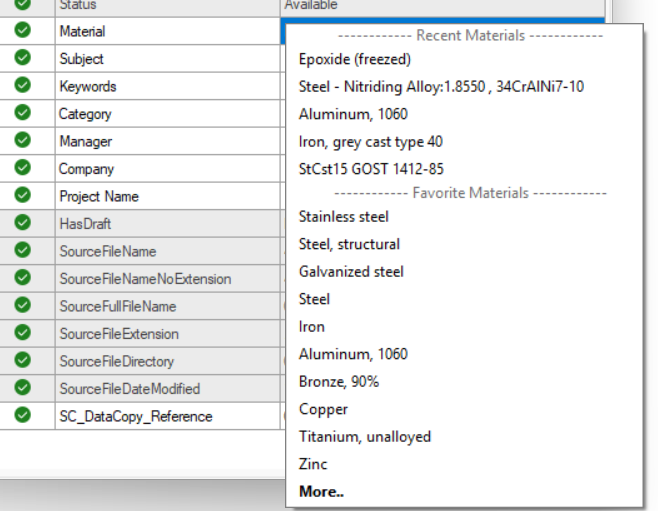Click the SourceFullFileName property
The image size is (658, 511).
[118, 306]
